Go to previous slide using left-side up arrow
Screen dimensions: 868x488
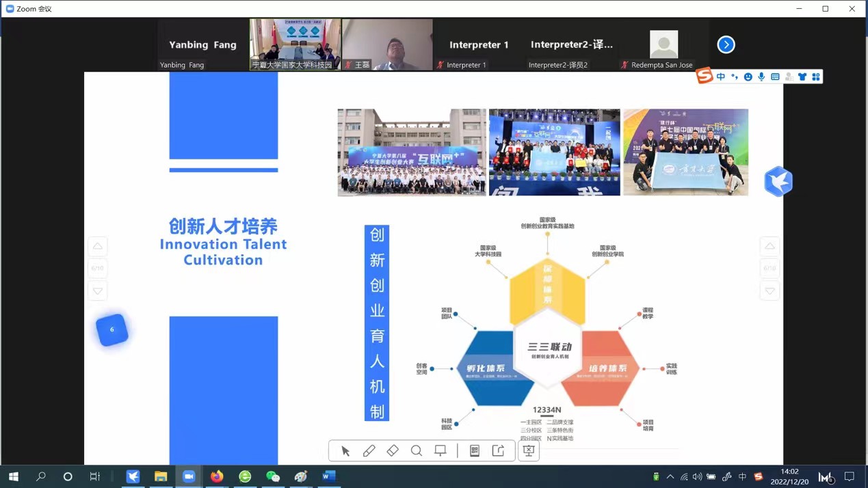click(x=98, y=246)
